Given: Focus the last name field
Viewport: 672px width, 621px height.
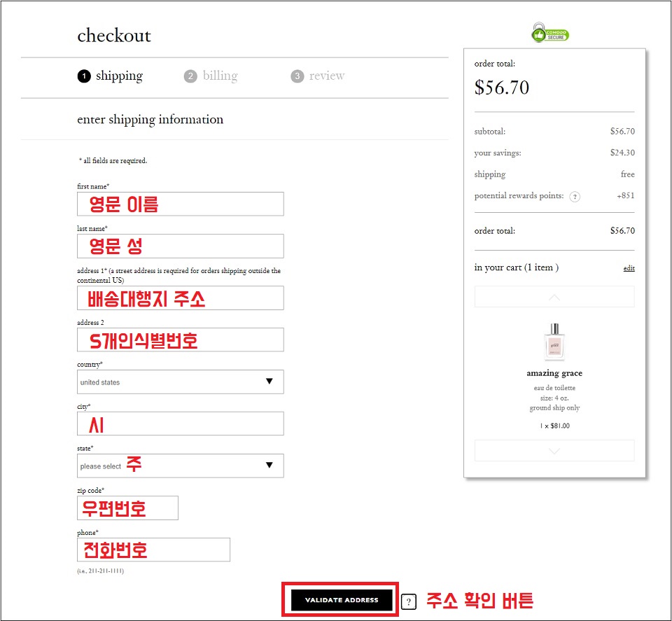Looking at the screenshot, I should click(181, 246).
